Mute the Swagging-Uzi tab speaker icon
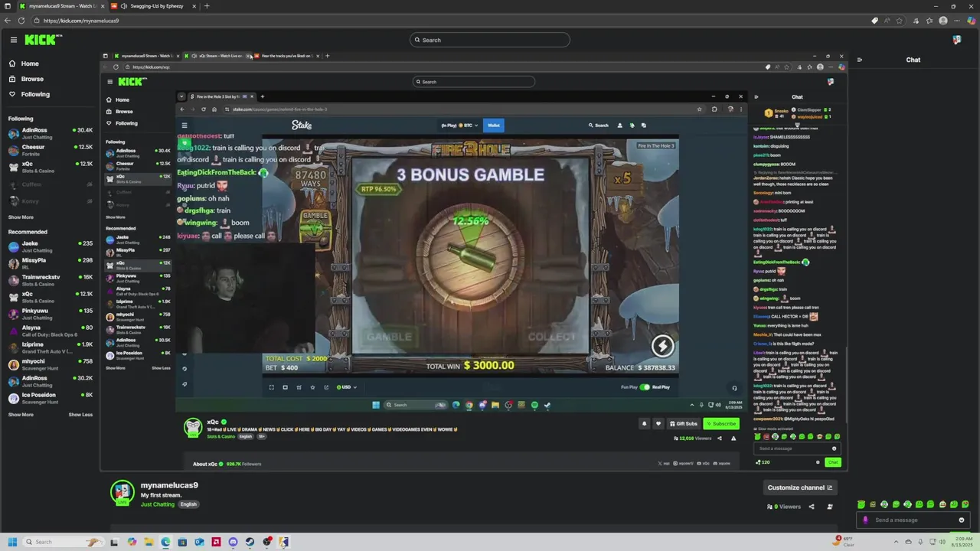The height and width of the screenshot is (551, 980). point(124,6)
